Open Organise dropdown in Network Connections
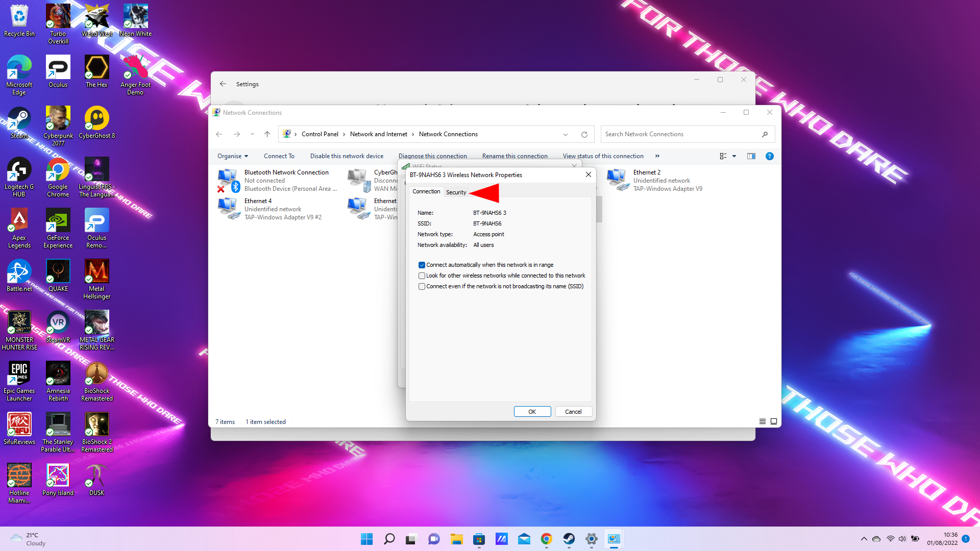 [x=233, y=156]
